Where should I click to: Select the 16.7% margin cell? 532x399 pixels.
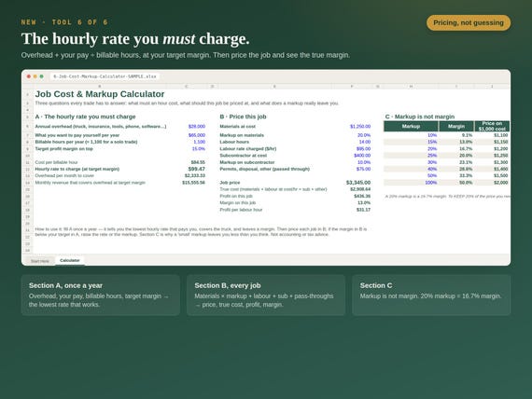click(466, 149)
